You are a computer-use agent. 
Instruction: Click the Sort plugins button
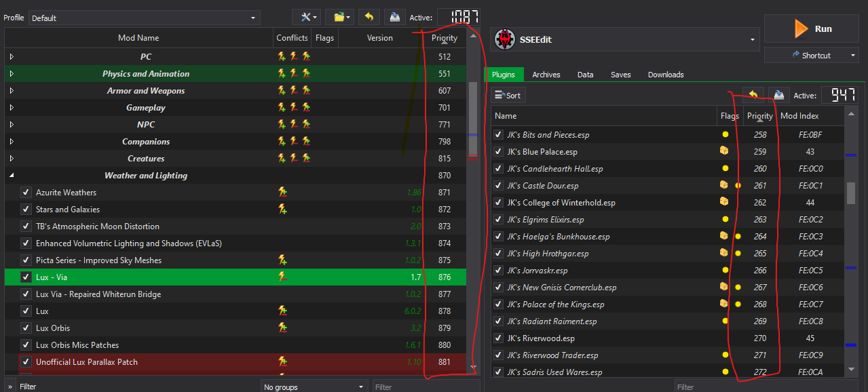pyautogui.click(x=508, y=96)
